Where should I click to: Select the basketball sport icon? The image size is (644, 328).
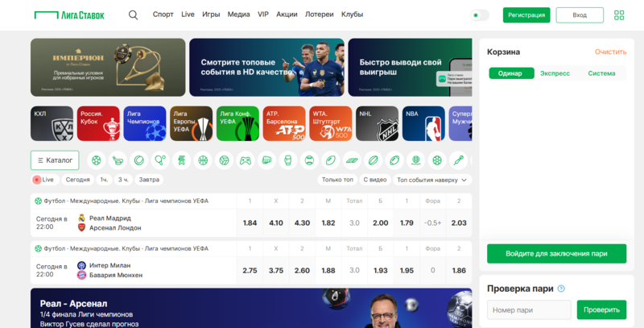[203, 160]
